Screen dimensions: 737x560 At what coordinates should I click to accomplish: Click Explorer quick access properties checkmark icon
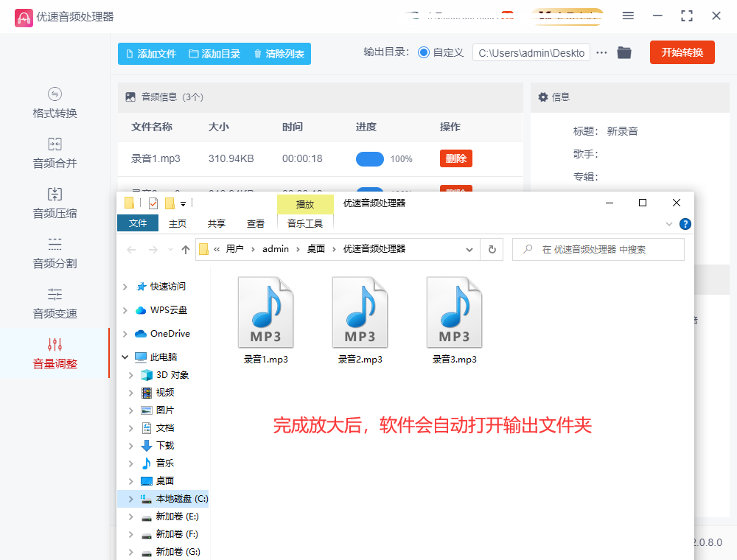tap(153, 203)
